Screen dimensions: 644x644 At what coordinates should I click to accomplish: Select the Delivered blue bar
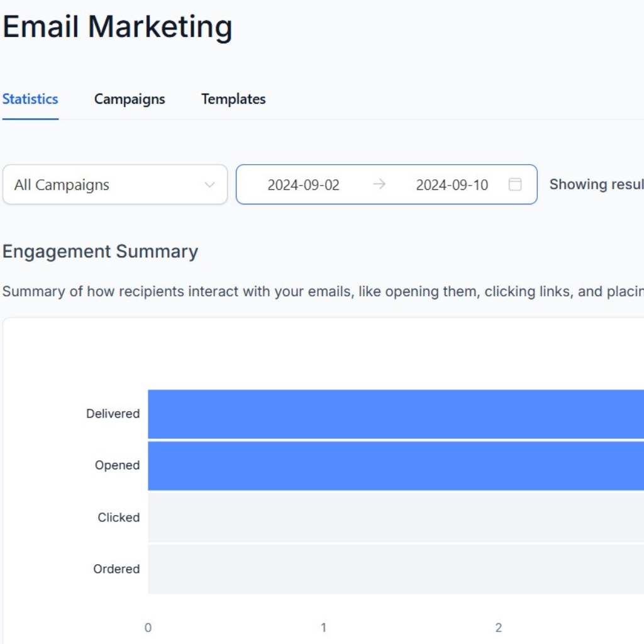[396, 414]
